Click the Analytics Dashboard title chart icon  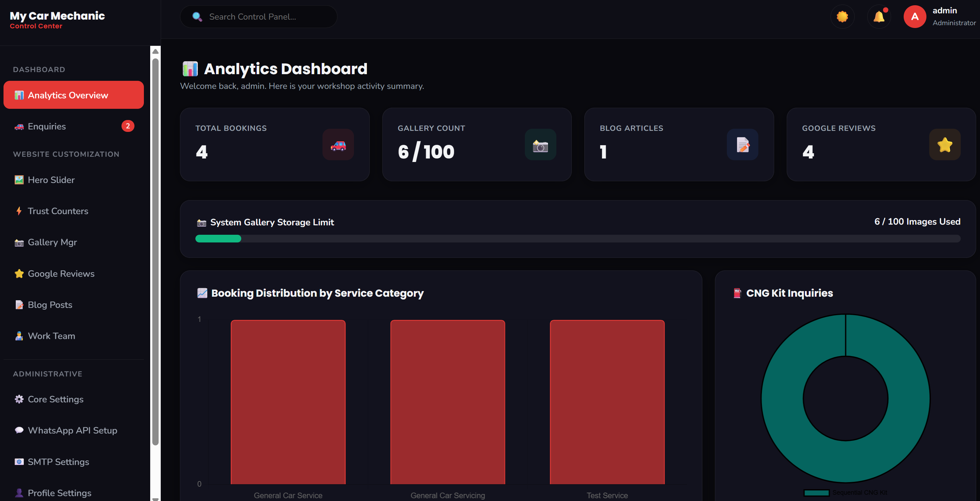click(x=190, y=69)
